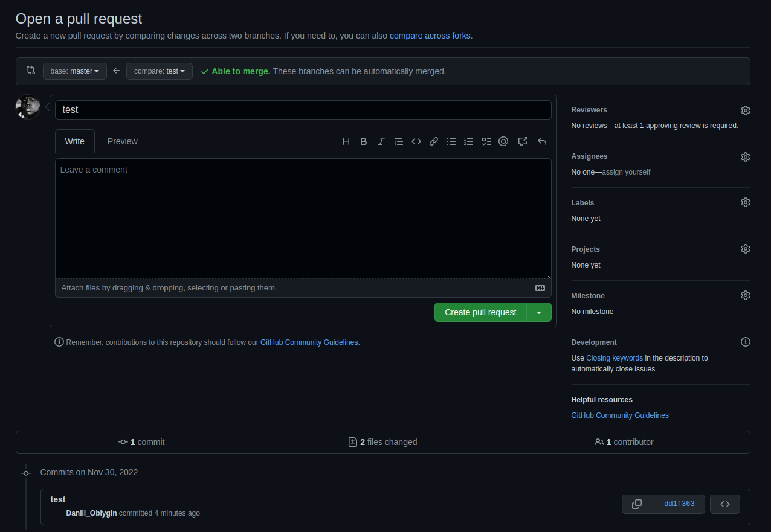Viewport: 771px width, 532px height.
Task: Show the 1 commit section
Action: click(141, 442)
